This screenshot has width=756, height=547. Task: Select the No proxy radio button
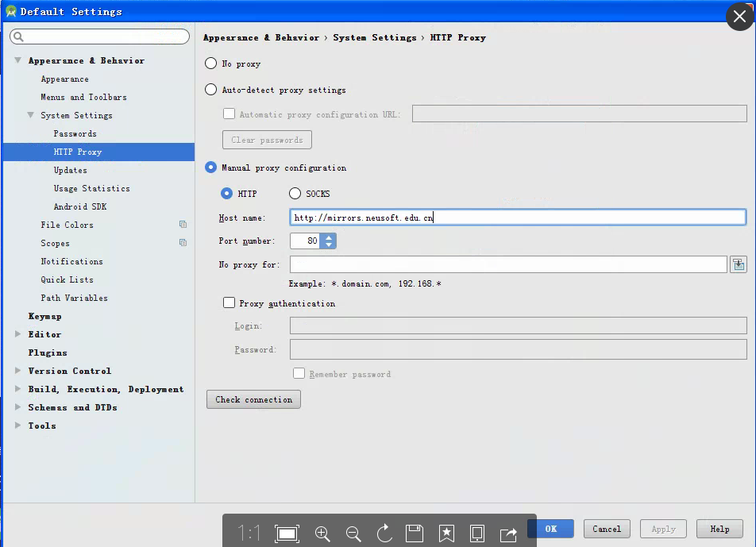click(210, 64)
